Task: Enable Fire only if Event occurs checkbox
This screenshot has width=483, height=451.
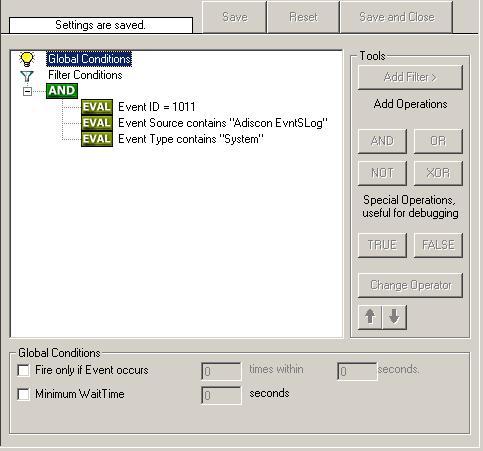Action: click(23, 370)
